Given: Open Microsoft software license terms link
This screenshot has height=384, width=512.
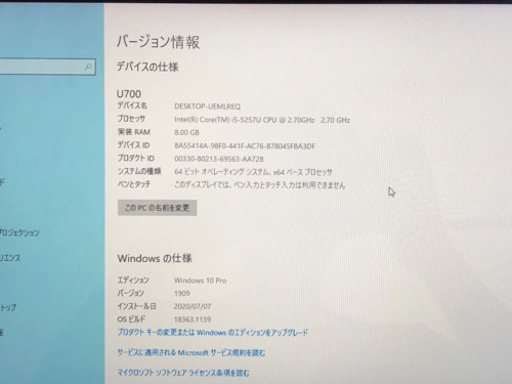Looking at the screenshot, I should (x=183, y=372).
